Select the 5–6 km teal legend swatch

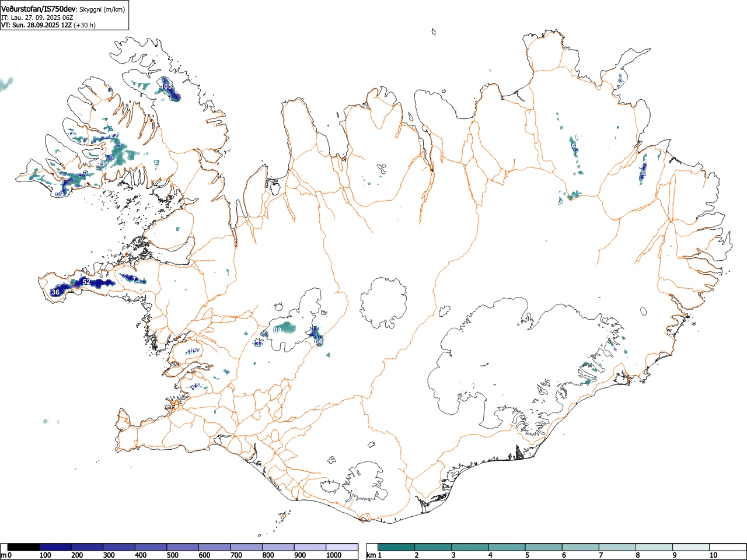click(x=544, y=547)
